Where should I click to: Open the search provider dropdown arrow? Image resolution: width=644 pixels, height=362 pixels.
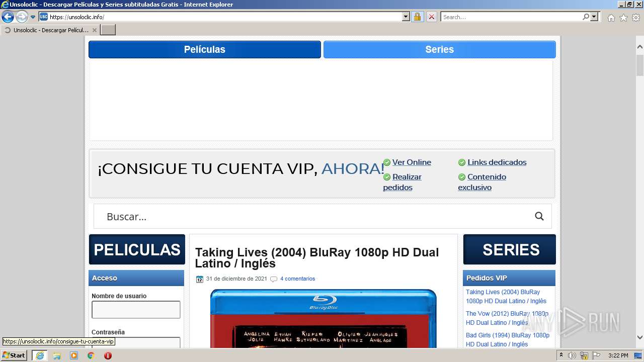(595, 17)
